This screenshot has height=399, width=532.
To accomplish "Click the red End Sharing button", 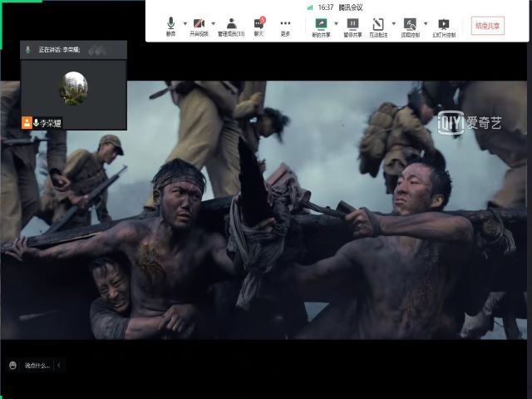I will [487, 25].
